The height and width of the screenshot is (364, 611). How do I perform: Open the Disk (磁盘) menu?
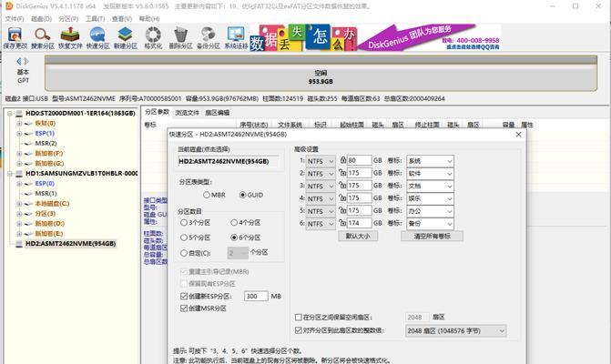pyautogui.click(x=41, y=19)
